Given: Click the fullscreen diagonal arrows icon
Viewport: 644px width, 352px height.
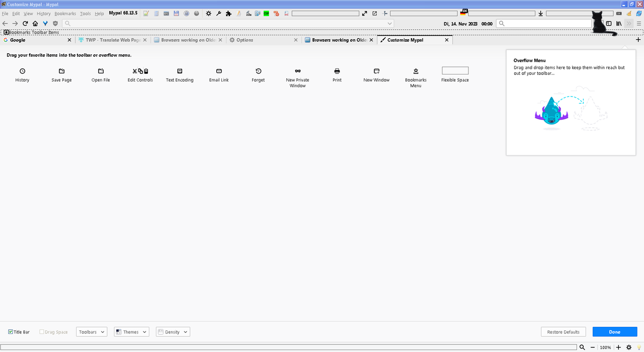Looking at the screenshot, I should pos(364,14).
